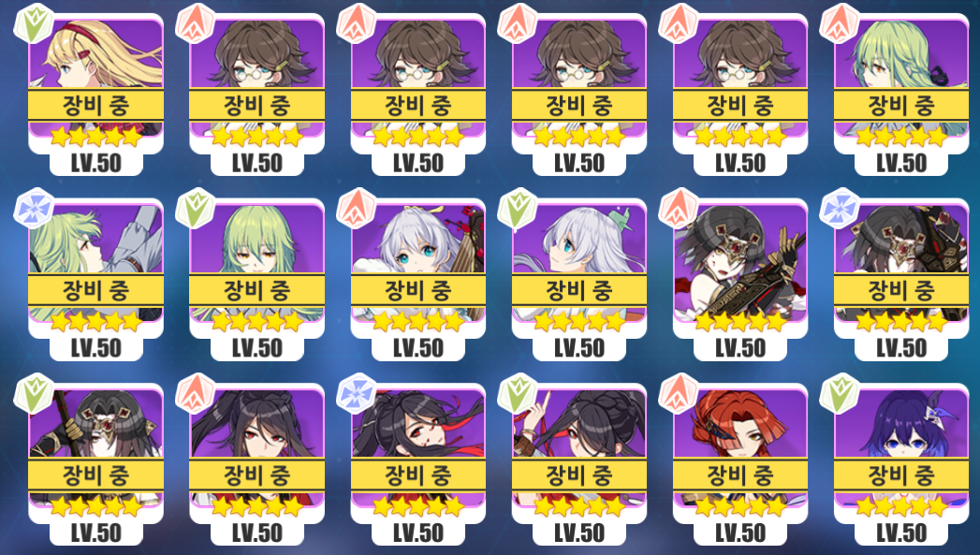
Task: Click the green type badge on blonde girl card
Action: [34, 23]
